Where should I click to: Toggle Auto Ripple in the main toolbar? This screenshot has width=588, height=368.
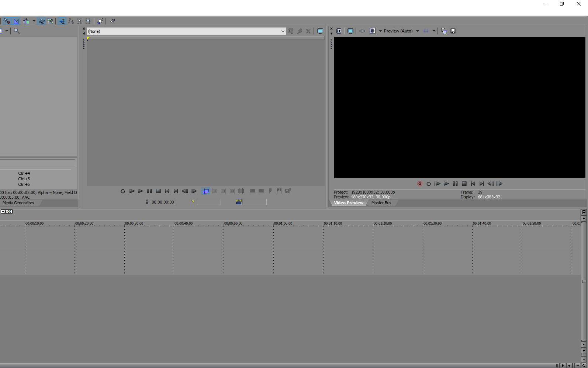click(26, 21)
